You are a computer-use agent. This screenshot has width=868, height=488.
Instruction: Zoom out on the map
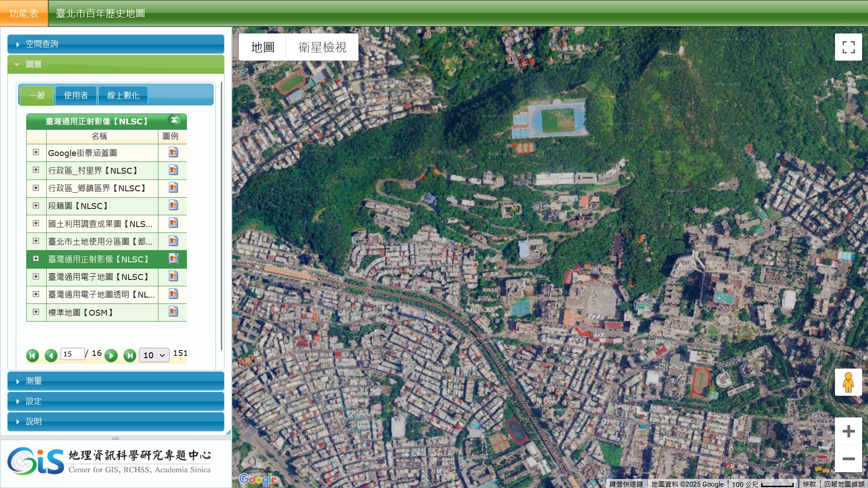[x=849, y=459]
